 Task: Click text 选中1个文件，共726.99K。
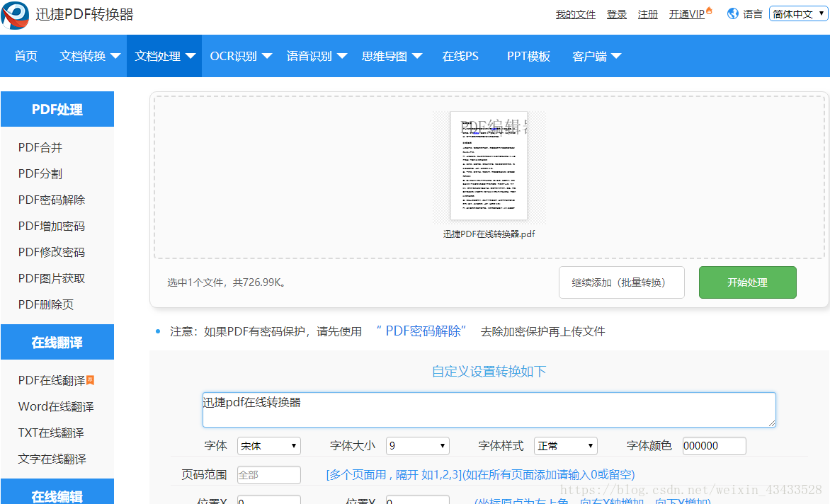228,282
